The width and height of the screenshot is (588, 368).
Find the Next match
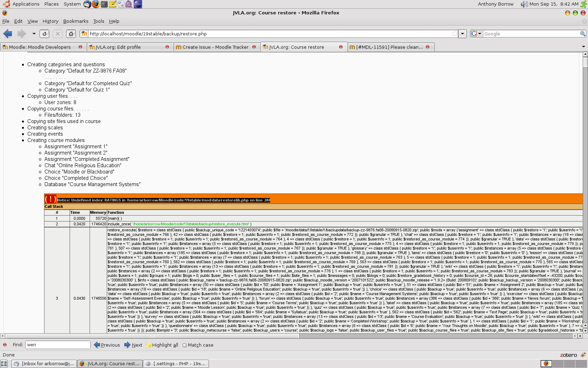[x=133, y=345]
